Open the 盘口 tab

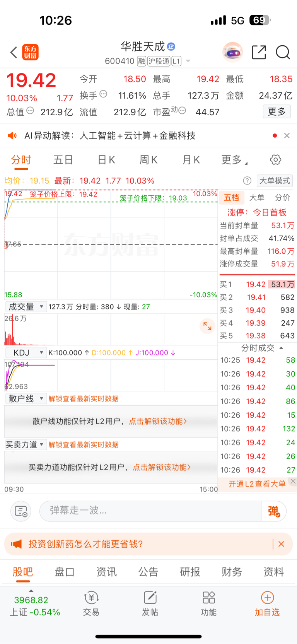coord(64,572)
